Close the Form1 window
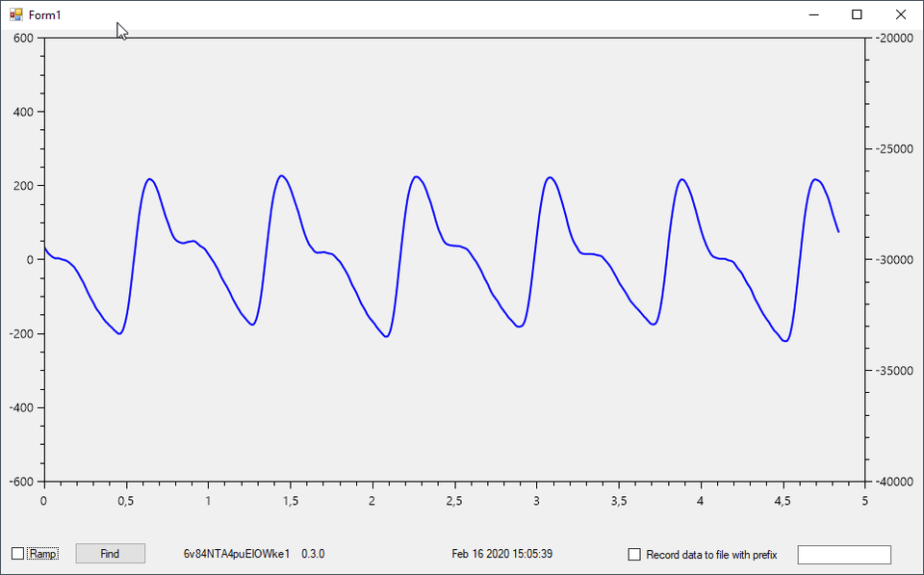The height and width of the screenshot is (575, 924). (x=901, y=14)
